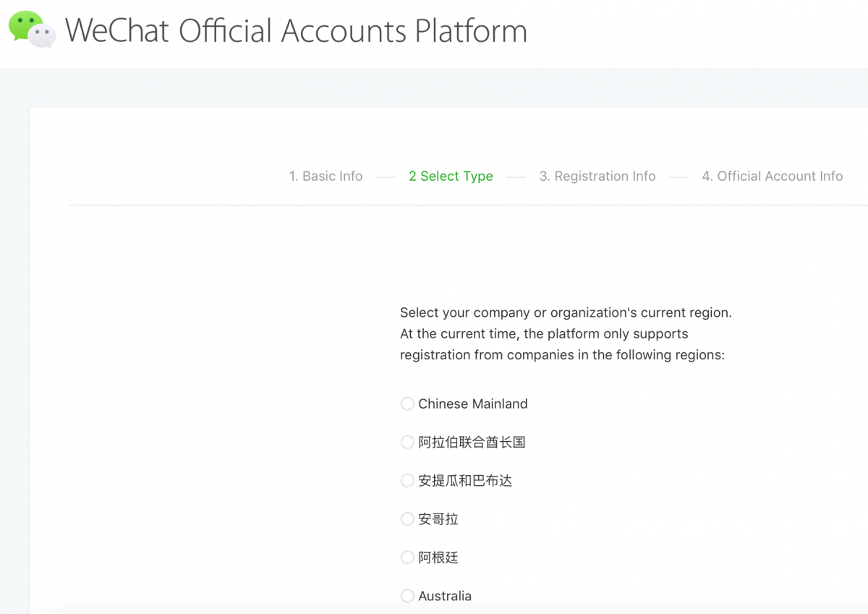Click the green WeChat chat bubble logo

[x=24, y=25]
